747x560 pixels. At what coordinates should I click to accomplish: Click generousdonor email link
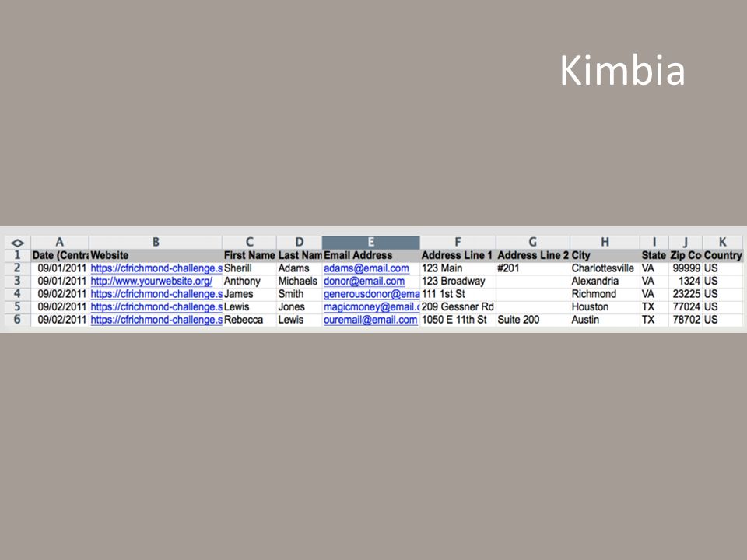[372, 294]
